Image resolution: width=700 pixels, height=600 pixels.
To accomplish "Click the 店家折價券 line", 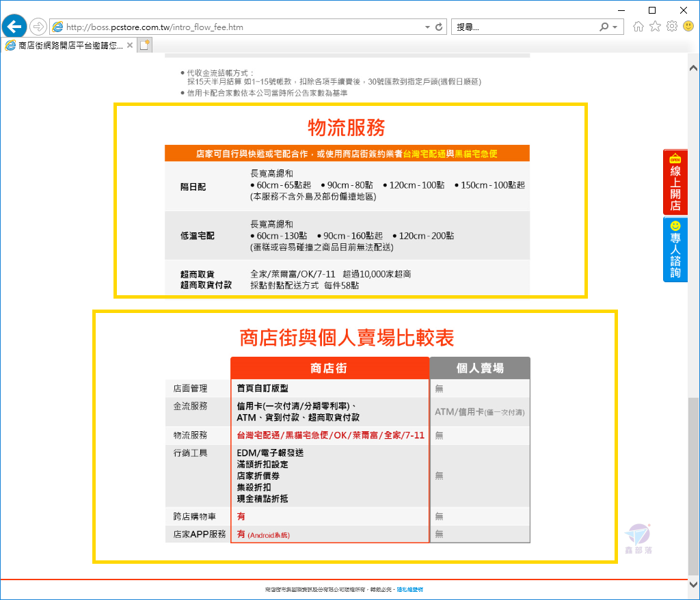I will point(258,476).
